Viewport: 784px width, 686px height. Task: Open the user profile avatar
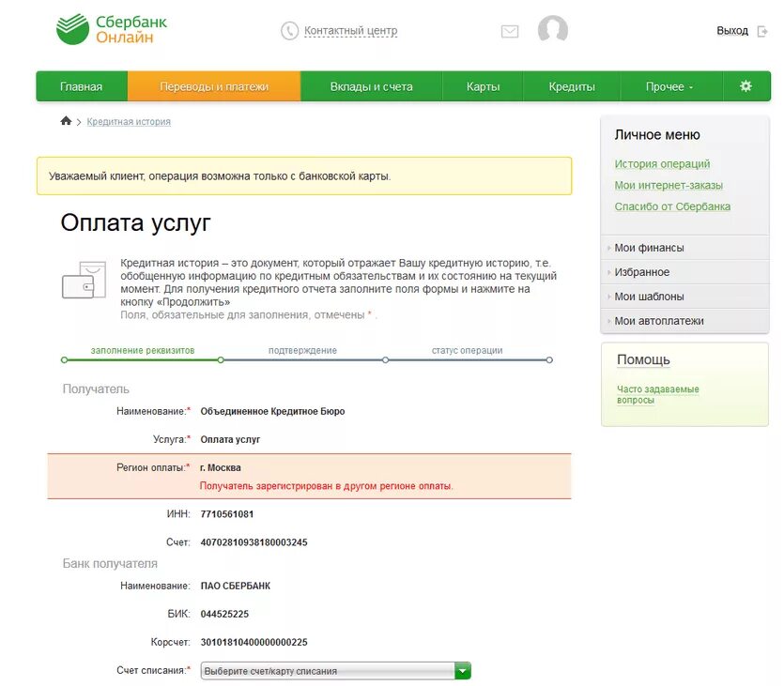pos(552,29)
